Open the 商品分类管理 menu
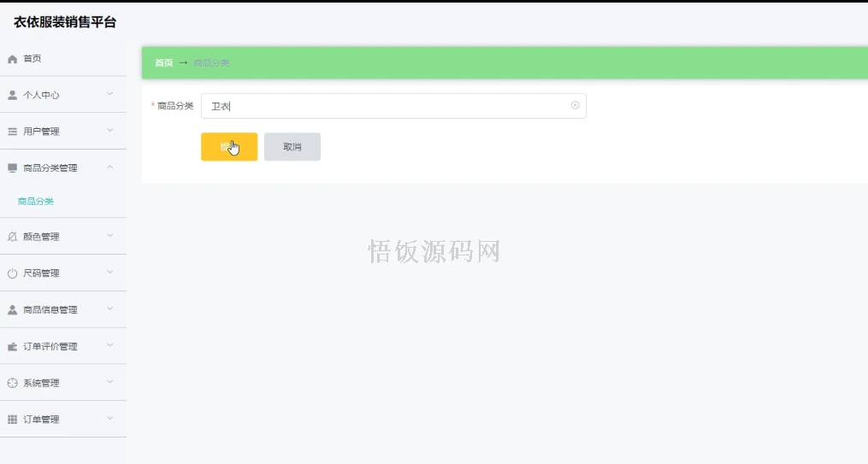Screen dimensions: 868x464 (x=63, y=168)
